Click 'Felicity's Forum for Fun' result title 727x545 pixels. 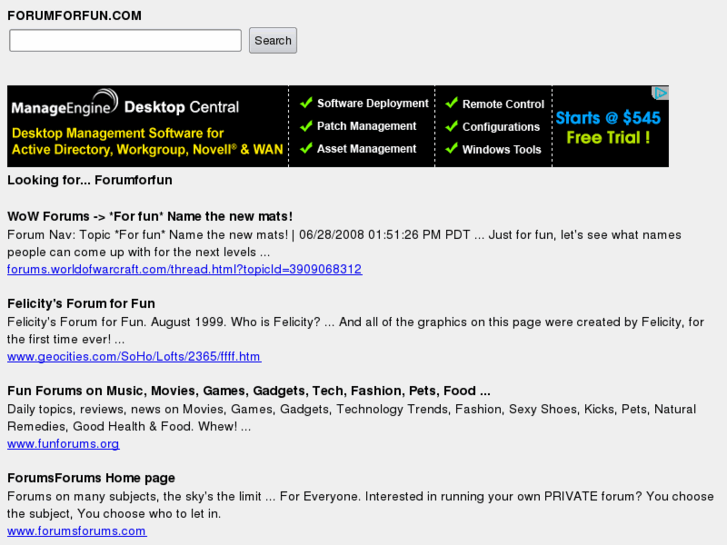pyautogui.click(x=81, y=303)
